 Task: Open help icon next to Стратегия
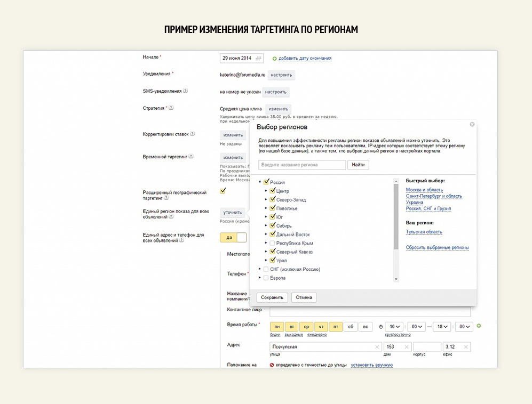click(171, 108)
